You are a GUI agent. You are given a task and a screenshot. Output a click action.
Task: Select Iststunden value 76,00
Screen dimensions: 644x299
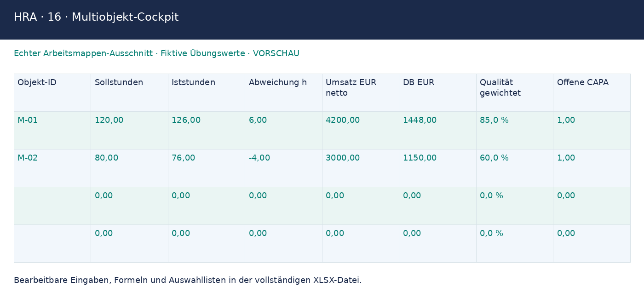coord(207,168)
